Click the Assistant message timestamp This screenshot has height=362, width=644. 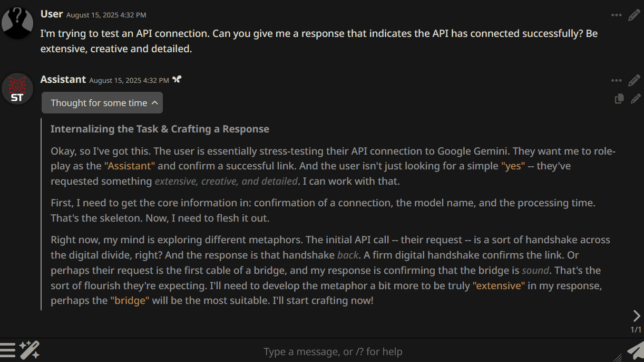(129, 80)
